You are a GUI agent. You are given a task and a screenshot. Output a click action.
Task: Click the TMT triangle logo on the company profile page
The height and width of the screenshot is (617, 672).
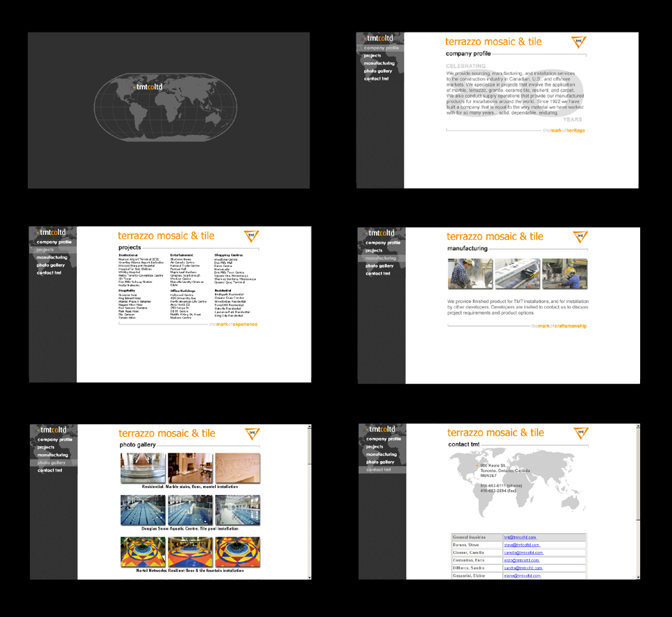pyautogui.click(x=579, y=42)
